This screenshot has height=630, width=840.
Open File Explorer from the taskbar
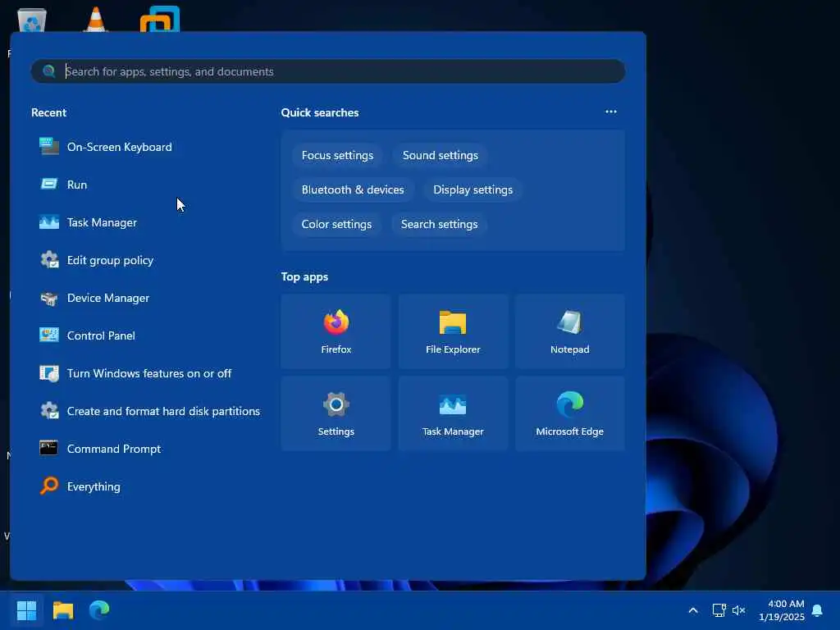click(63, 609)
